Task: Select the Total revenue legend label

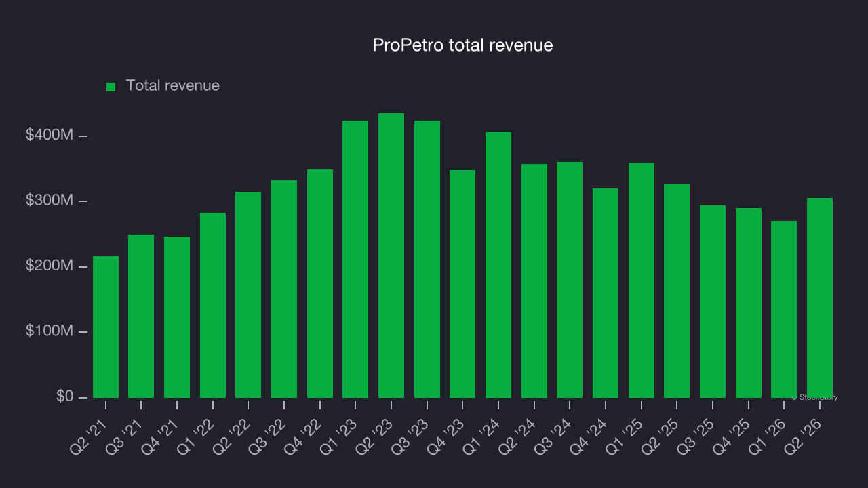Action: click(x=173, y=86)
